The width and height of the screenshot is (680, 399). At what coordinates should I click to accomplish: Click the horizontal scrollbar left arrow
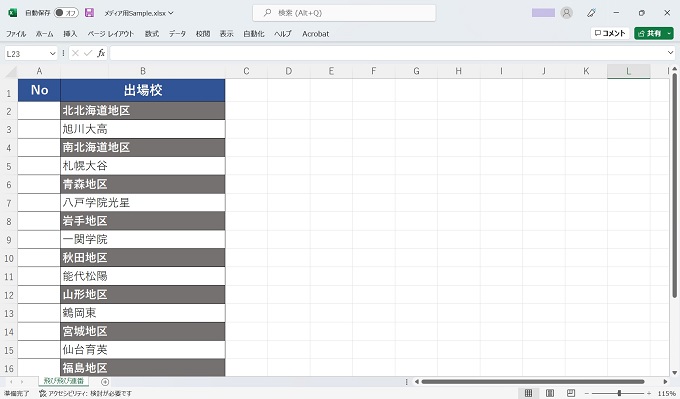pos(417,382)
